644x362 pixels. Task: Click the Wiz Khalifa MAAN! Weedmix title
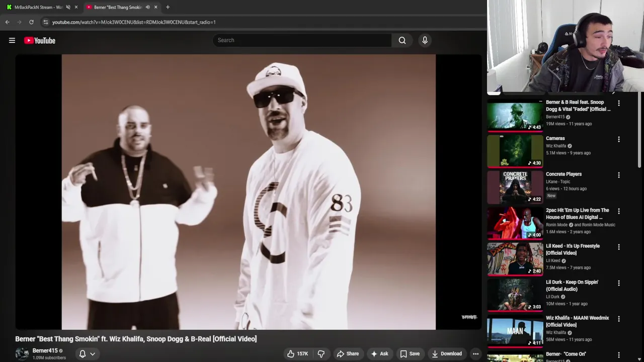pos(578,321)
